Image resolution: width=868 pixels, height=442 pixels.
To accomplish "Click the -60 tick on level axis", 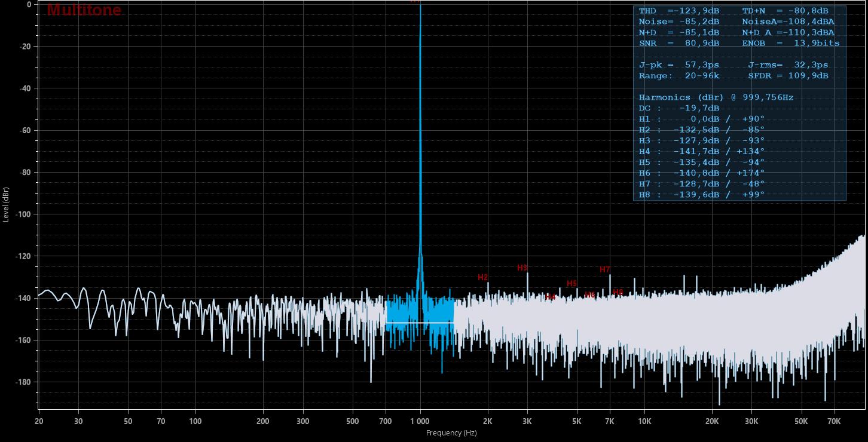I will [x=26, y=130].
